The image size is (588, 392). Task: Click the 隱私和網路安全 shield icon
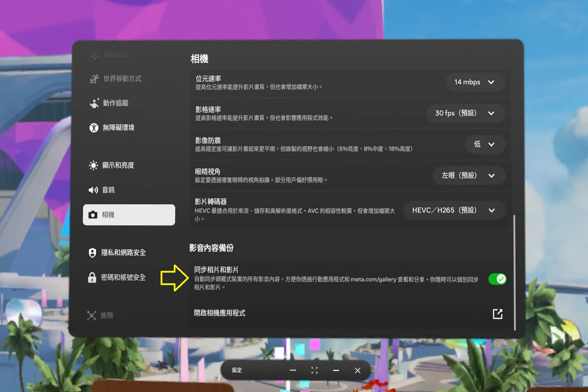click(x=92, y=253)
